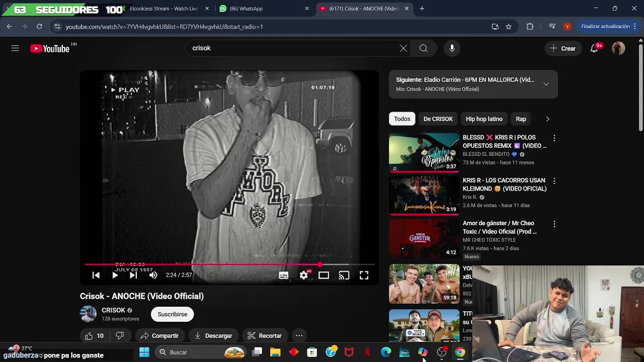Mute the video volume speaker icon
The image size is (644, 362).
153,275
